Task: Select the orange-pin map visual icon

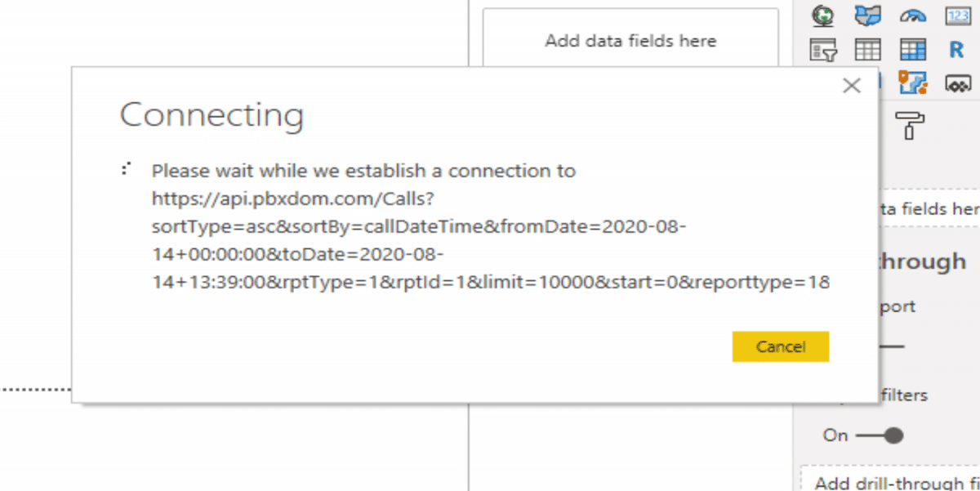Action: coord(912,82)
